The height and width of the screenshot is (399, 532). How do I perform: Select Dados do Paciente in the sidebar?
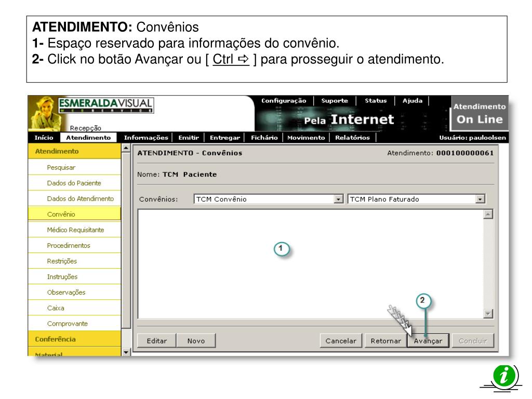point(74,183)
